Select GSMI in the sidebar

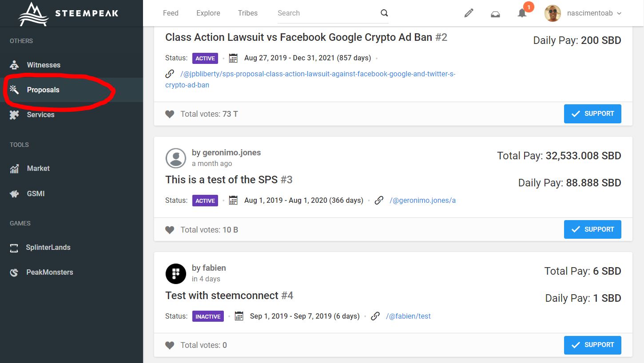coord(72,193)
